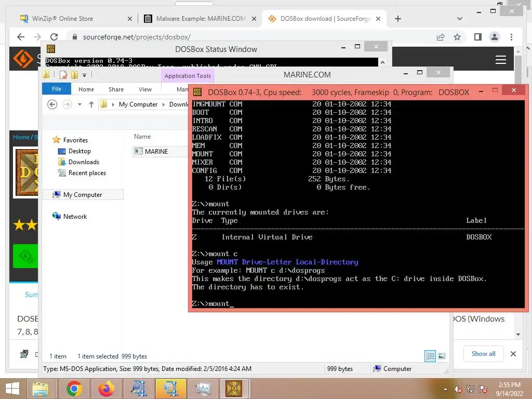Open the View ribbon tab in Explorer

[145, 89]
